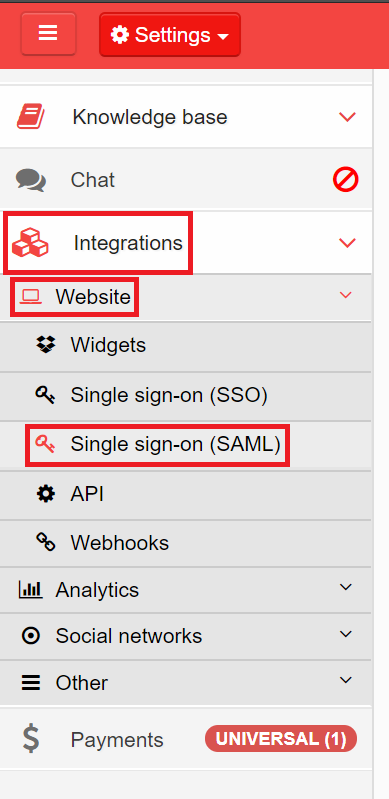The width and height of the screenshot is (389, 799).
Task: Click the Chat speech bubbles icon
Action: pos(31,180)
